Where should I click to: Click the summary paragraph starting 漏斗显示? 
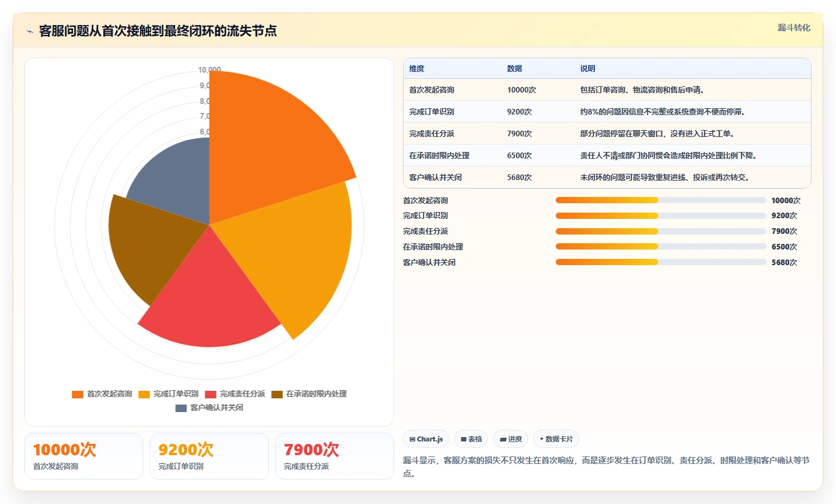[606, 466]
